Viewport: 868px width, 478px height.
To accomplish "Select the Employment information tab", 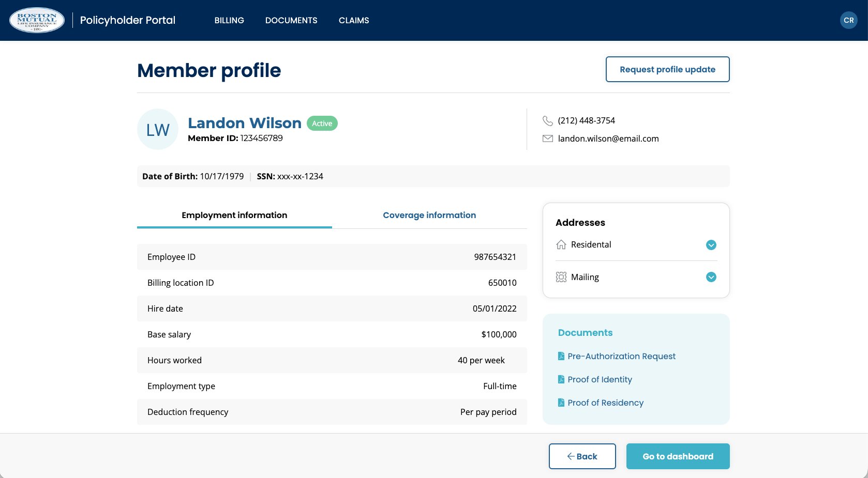I will coord(234,215).
